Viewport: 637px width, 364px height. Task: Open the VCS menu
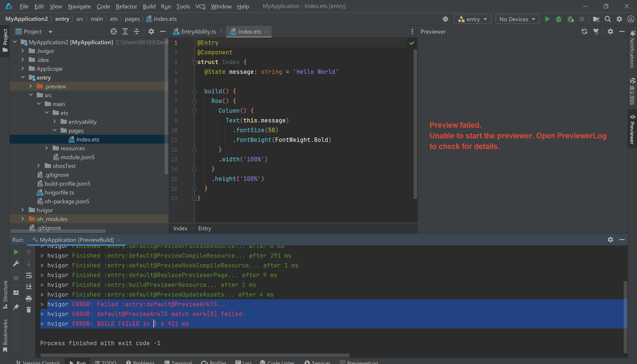[200, 6]
